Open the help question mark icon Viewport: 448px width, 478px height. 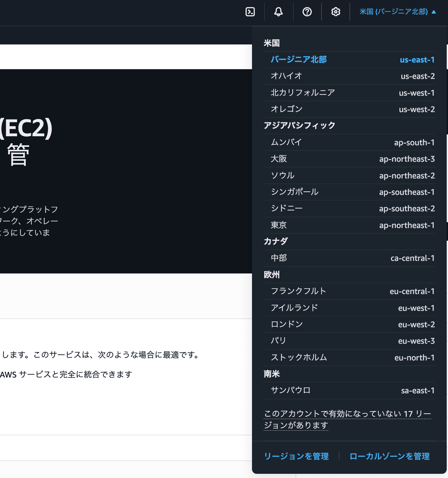point(307,12)
